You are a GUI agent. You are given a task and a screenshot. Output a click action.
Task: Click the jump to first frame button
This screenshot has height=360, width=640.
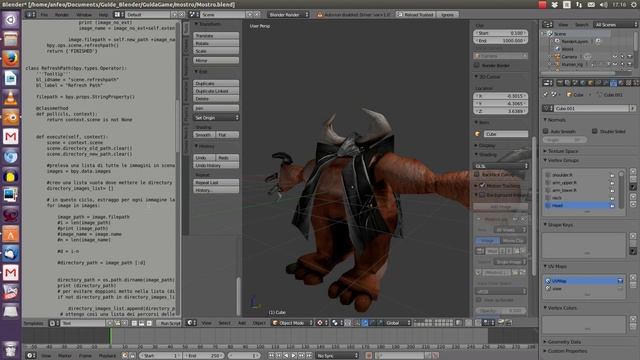click(271, 356)
